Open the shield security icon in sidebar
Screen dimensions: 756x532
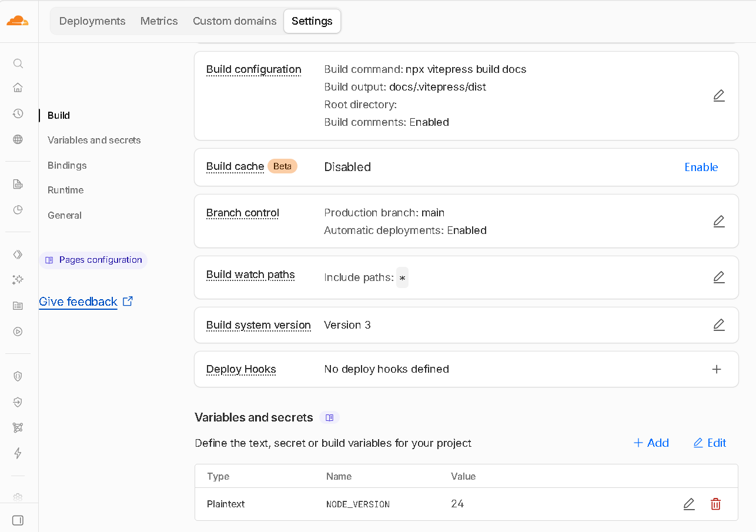pyautogui.click(x=18, y=376)
